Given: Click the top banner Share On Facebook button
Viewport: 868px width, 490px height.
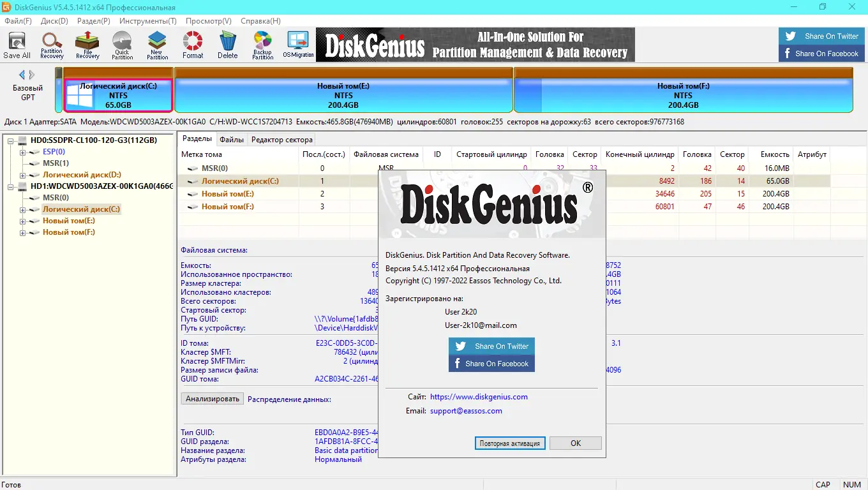Looking at the screenshot, I should point(821,54).
